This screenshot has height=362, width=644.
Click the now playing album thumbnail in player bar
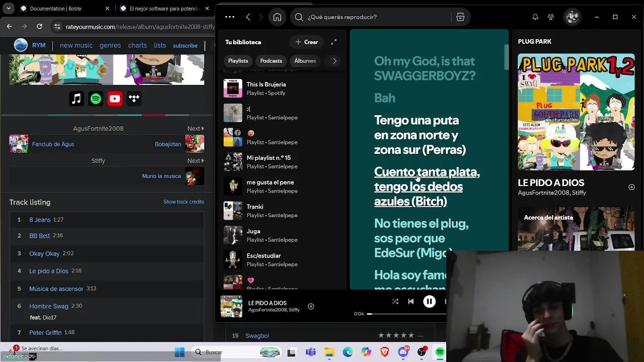point(231,307)
